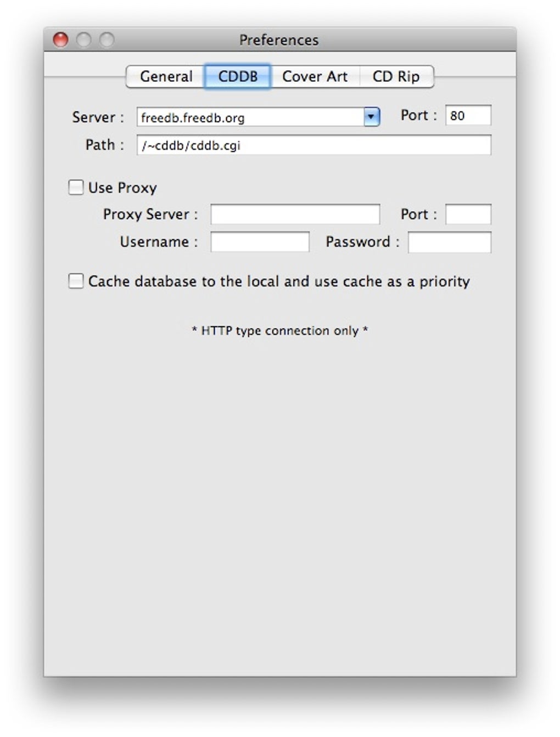The width and height of the screenshot is (560, 737).
Task: Focus the server Port field showing 80
Action: tap(468, 116)
